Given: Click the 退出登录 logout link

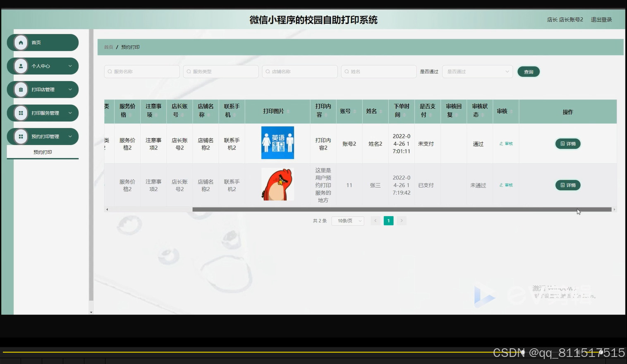Looking at the screenshot, I should coord(601,19).
